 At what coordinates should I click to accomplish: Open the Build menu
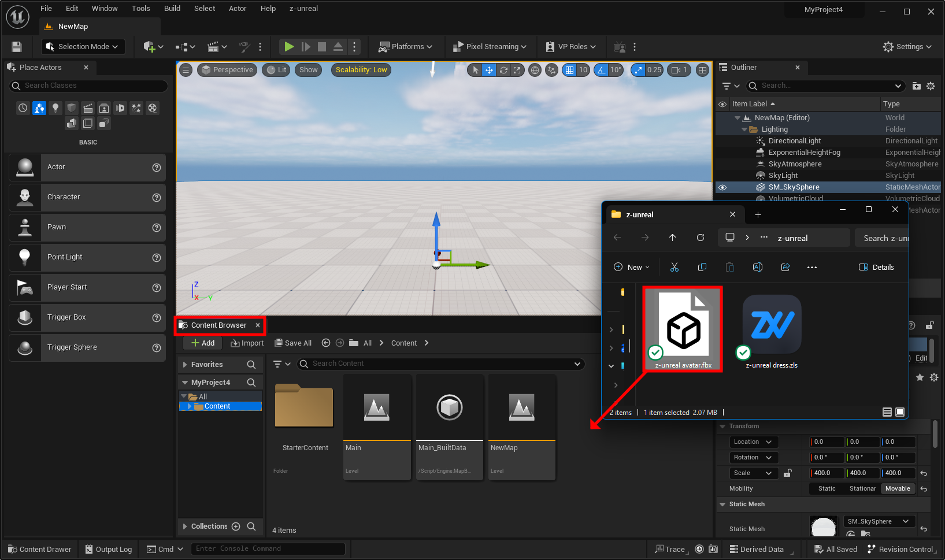(x=172, y=9)
